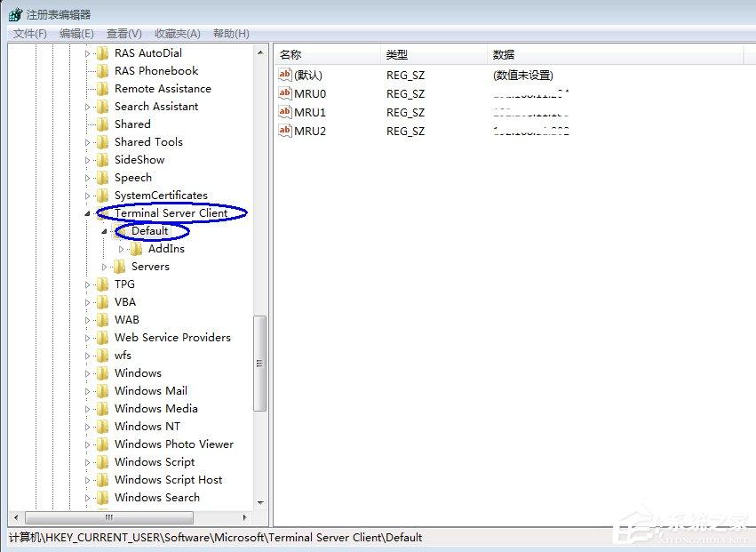
Task: Click the Windows Mail folder icon
Action: click(102, 391)
